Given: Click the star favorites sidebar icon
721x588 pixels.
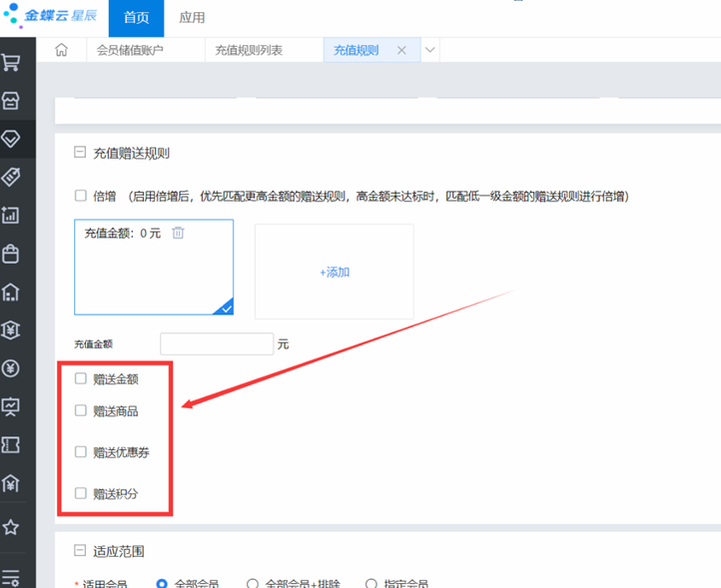Looking at the screenshot, I should pyautogui.click(x=11, y=526).
